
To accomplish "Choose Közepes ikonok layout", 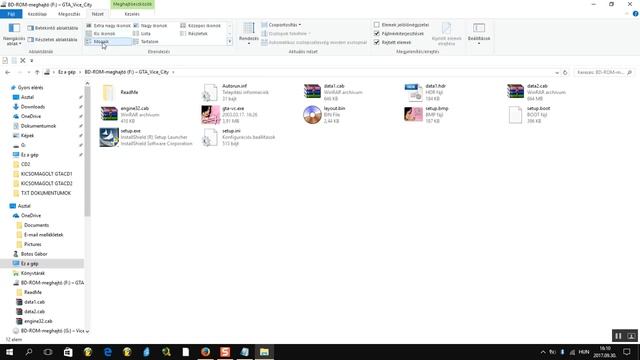I will (x=200, y=25).
